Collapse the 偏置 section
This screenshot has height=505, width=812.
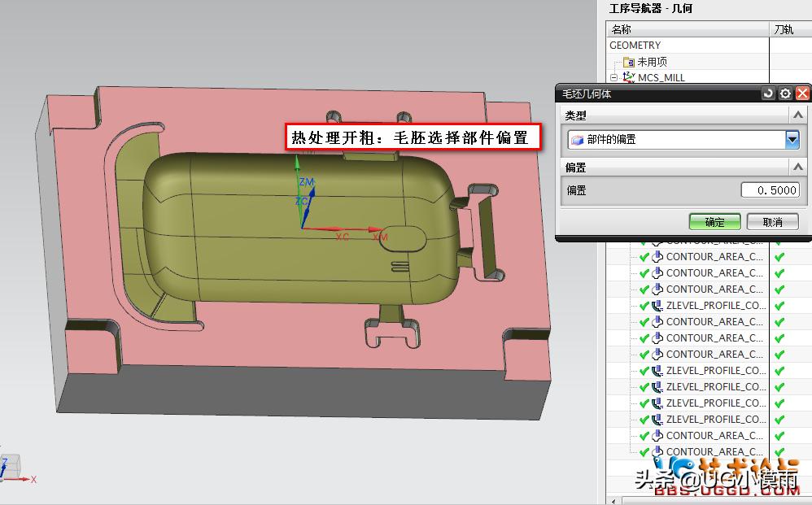797,167
